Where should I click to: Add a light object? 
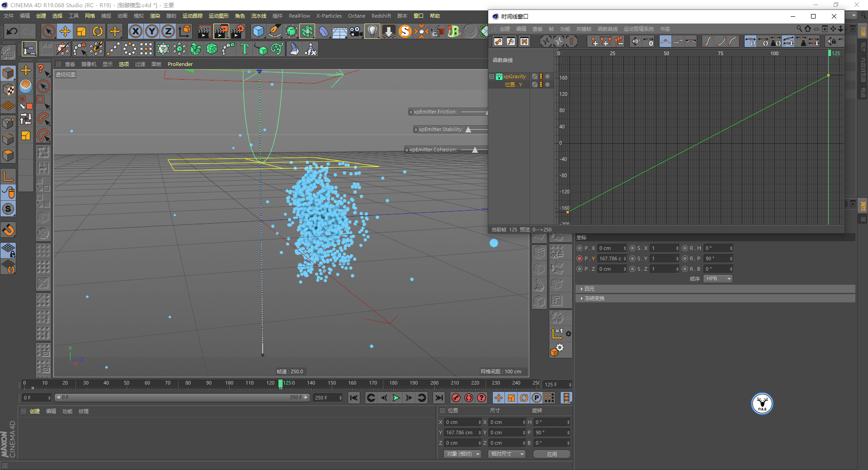point(372,31)
